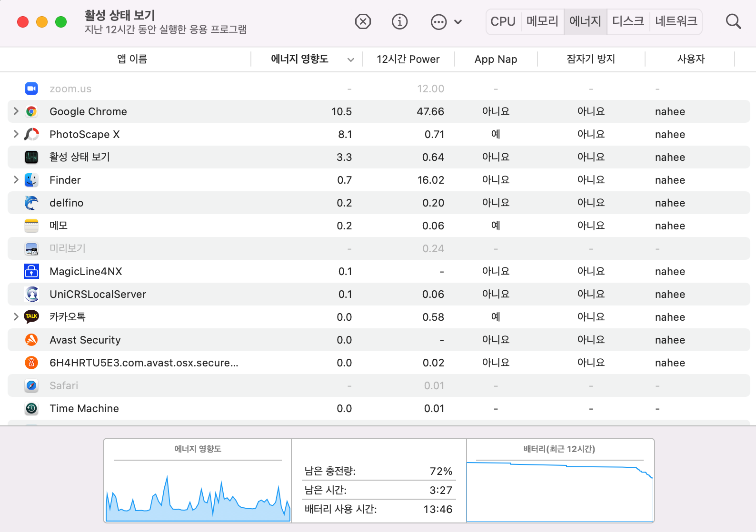Select the Safari compass icon
Viewport: 756px width, 532px height.
point(31,385)
